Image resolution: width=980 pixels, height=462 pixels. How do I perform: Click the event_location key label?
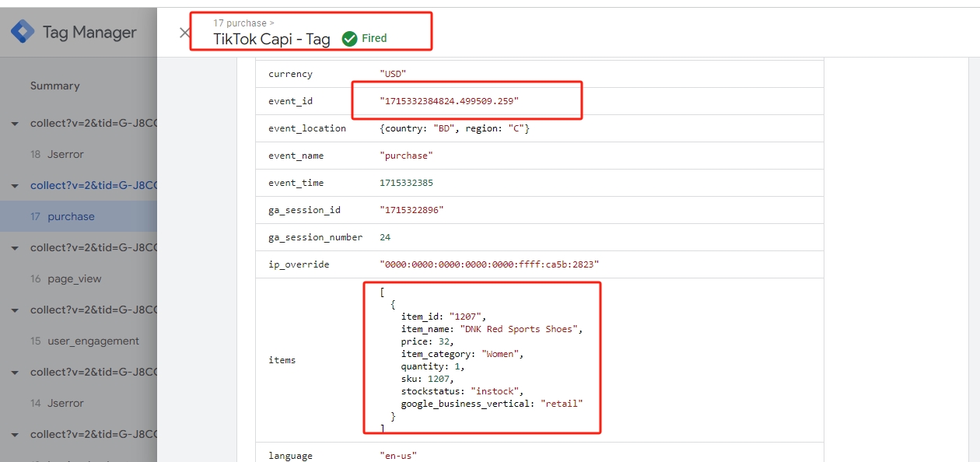(307, 128)
